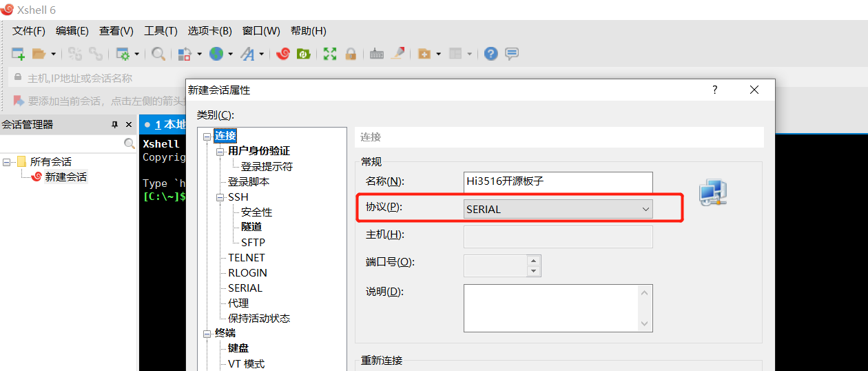
Task: Click the blue Help question icon
Action: pos(490,54)
